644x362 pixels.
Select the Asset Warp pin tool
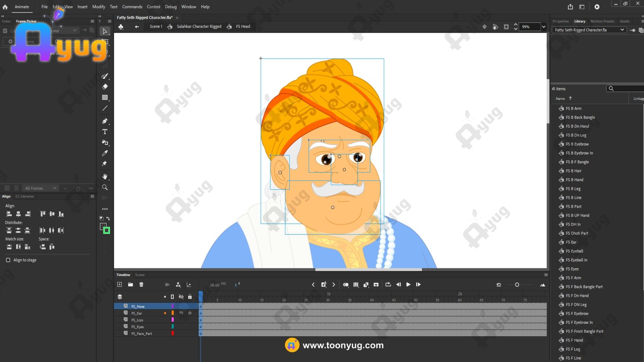pyautogui.click(x=105, y=164)
